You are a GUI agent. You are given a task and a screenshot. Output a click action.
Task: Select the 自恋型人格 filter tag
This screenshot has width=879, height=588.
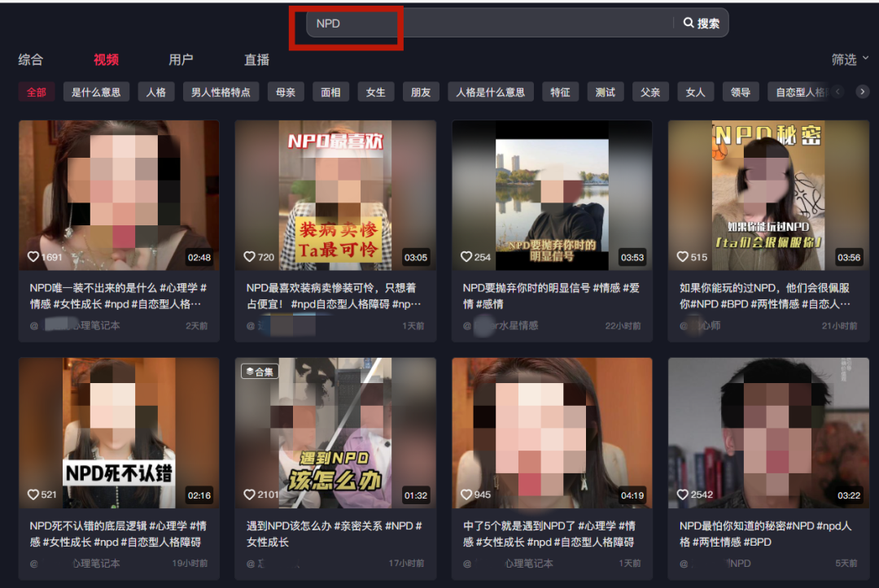pos(799,92)
